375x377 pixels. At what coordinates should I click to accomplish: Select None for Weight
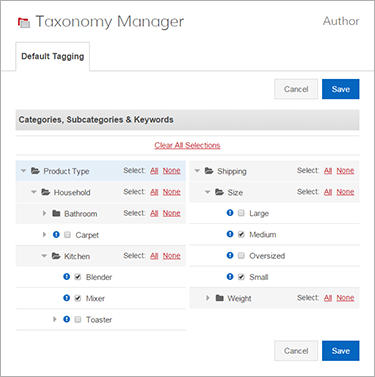pyautogui.click(x=345, y=298)
